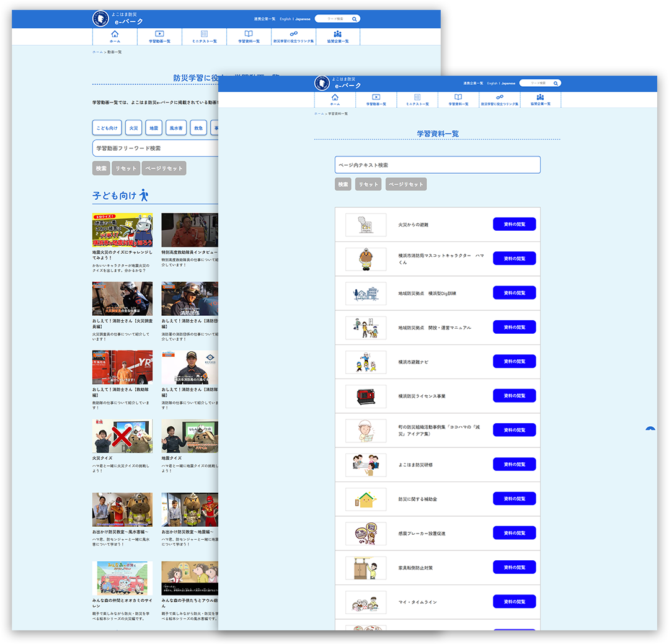Screen dimensions: 669x644
Task: Click ホーム breadcrumb in front window
Action: 319,114
